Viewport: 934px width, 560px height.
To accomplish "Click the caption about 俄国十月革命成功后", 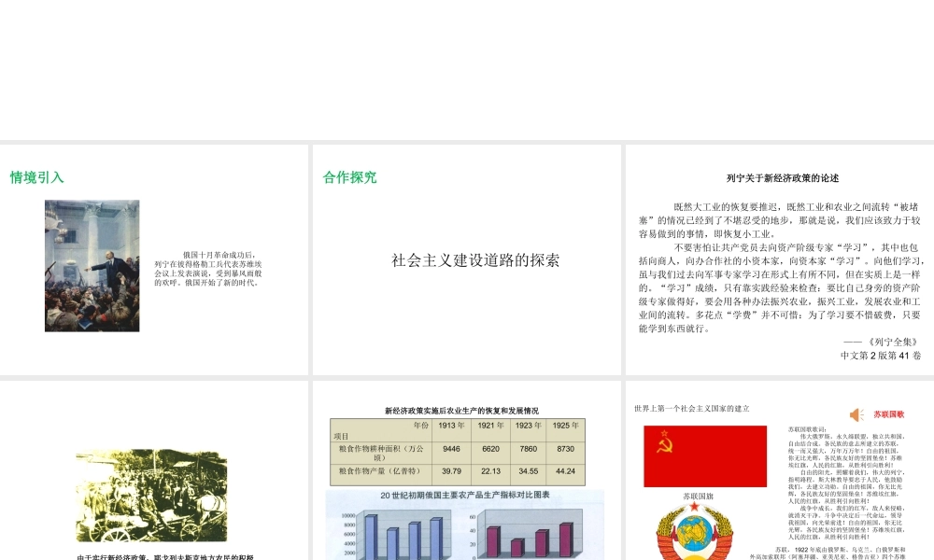I will 208,269.
